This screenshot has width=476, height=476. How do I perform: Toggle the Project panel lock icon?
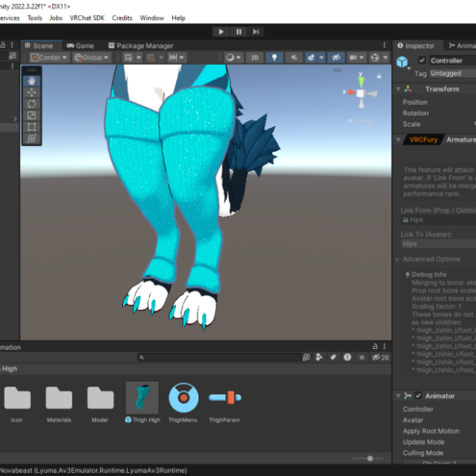375,347
